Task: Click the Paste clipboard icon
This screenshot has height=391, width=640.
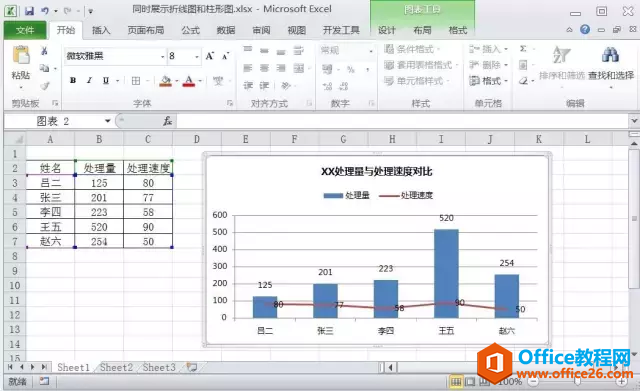Action: click(21, 56)
